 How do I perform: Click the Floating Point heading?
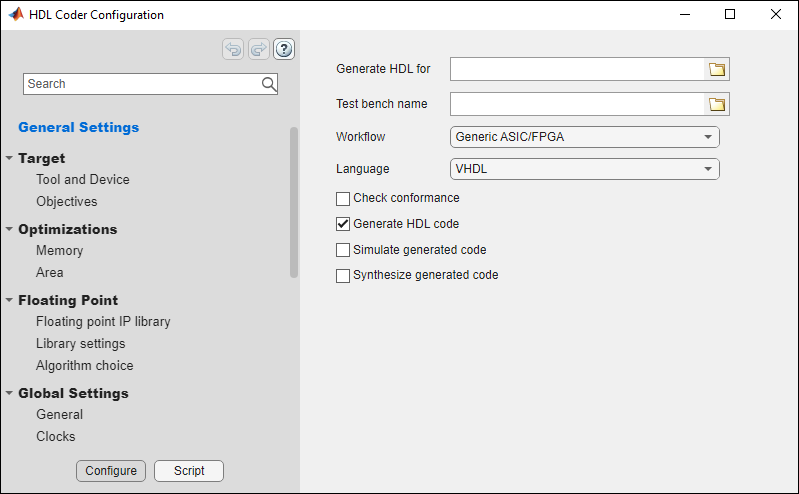click(68, 300)
